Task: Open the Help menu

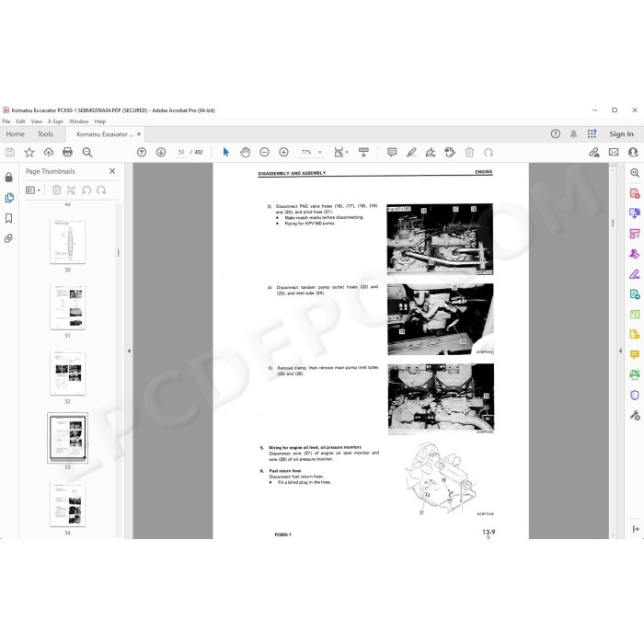Action: (x=99, y=121)
